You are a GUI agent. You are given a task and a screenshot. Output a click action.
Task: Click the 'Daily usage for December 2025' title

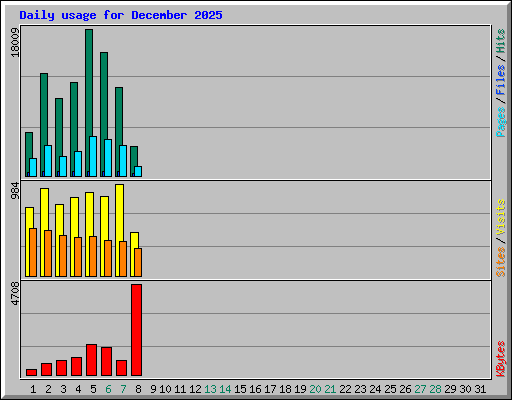(121, 15)
